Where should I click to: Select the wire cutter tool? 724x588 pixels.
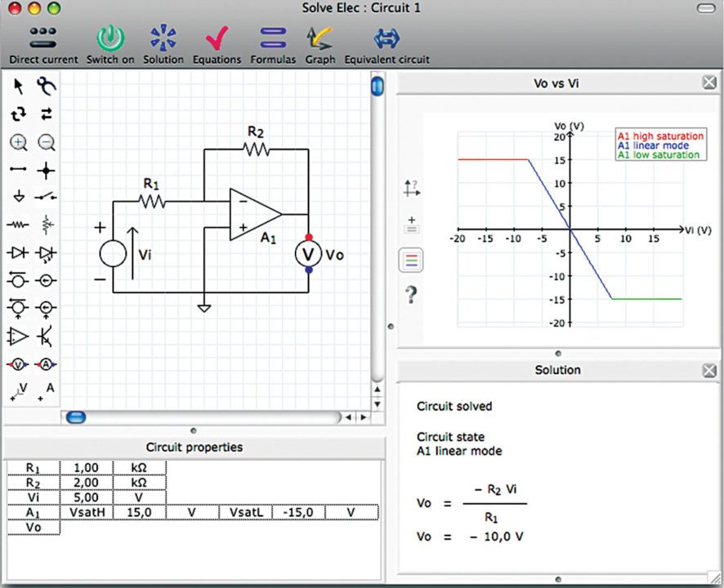point(46,85)
